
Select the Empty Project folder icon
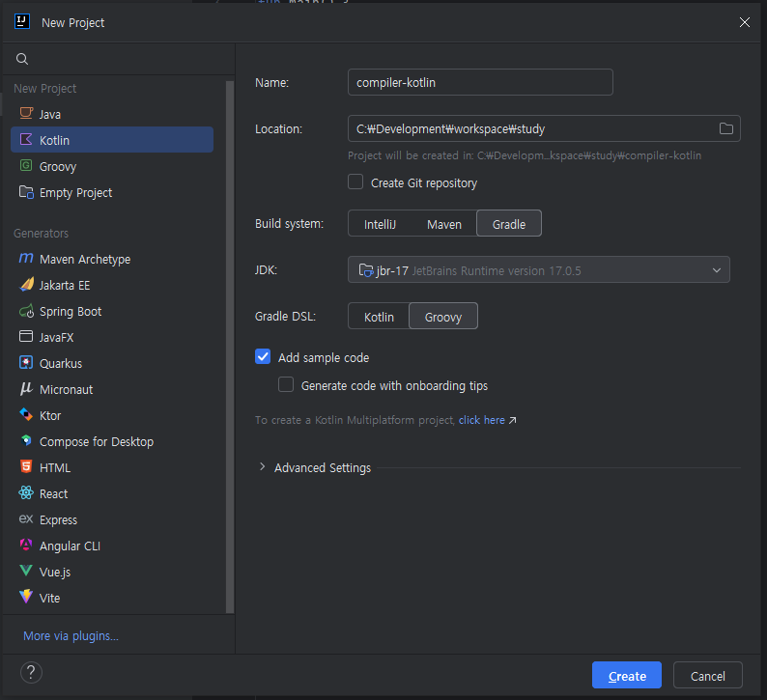tap(26, 192)
